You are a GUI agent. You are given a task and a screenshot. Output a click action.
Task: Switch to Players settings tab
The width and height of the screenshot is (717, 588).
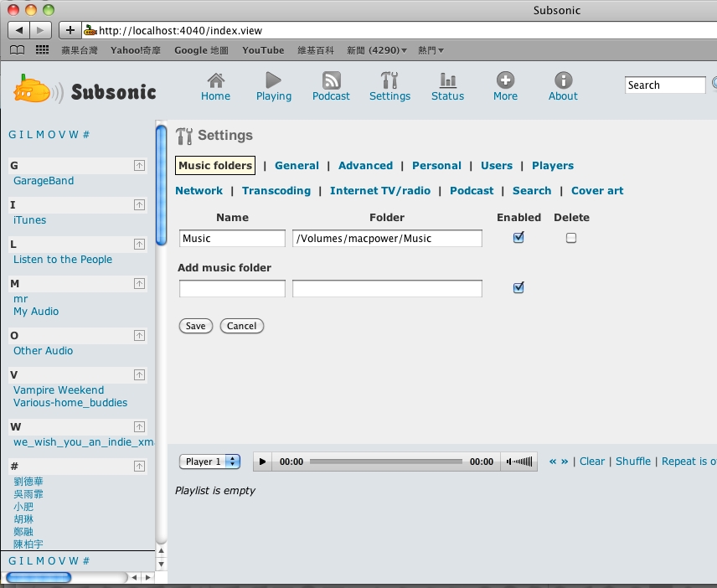(x=552, y=166)
